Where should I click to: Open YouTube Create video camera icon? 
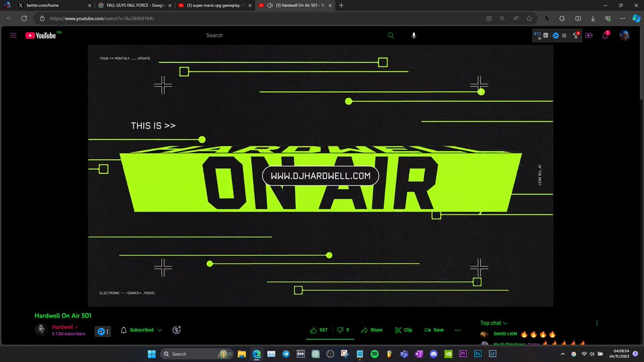pos(589,35)
